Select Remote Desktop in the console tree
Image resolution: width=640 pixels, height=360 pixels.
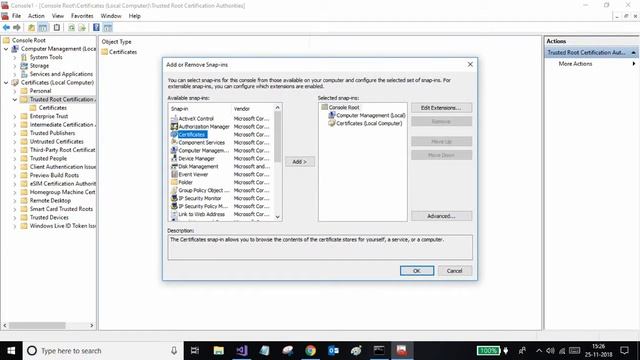50,200
